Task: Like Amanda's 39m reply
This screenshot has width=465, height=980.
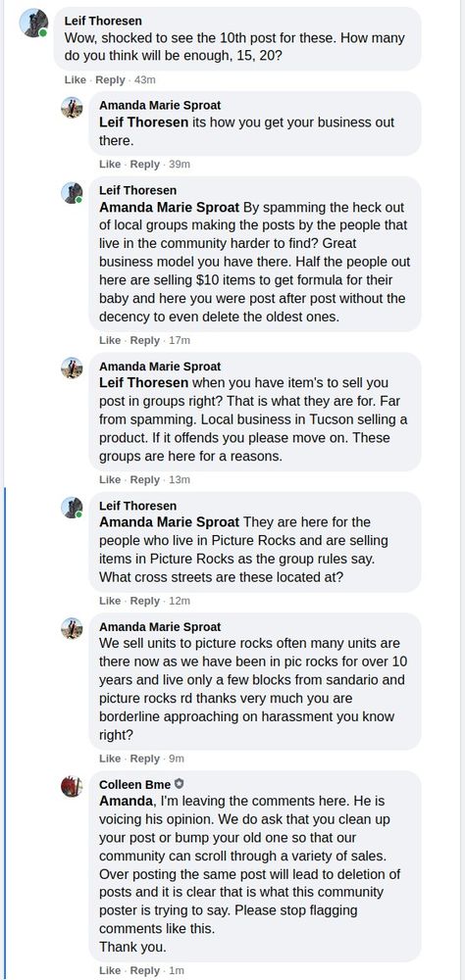Action: [x=110, y=165]
